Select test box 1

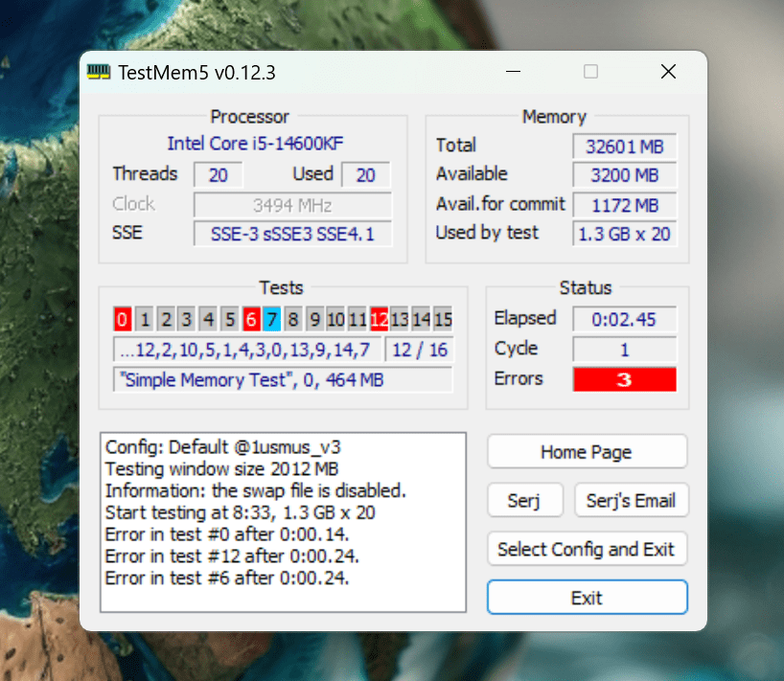click(x=145, y=319)
